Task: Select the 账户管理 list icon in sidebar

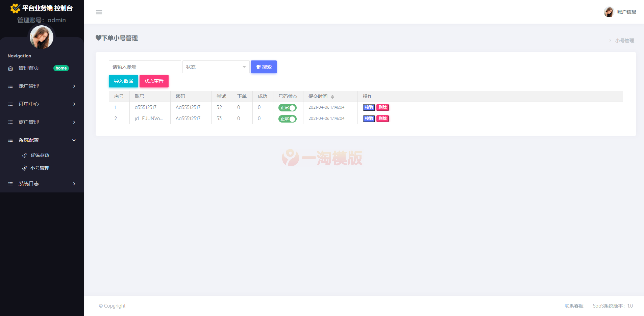Action: tap(10, 86)
